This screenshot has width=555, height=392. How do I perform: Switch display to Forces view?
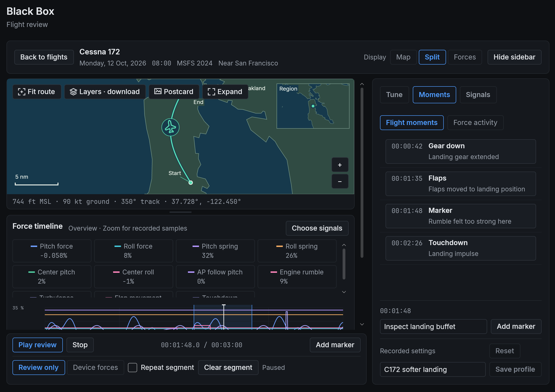(x=465, y=57)
